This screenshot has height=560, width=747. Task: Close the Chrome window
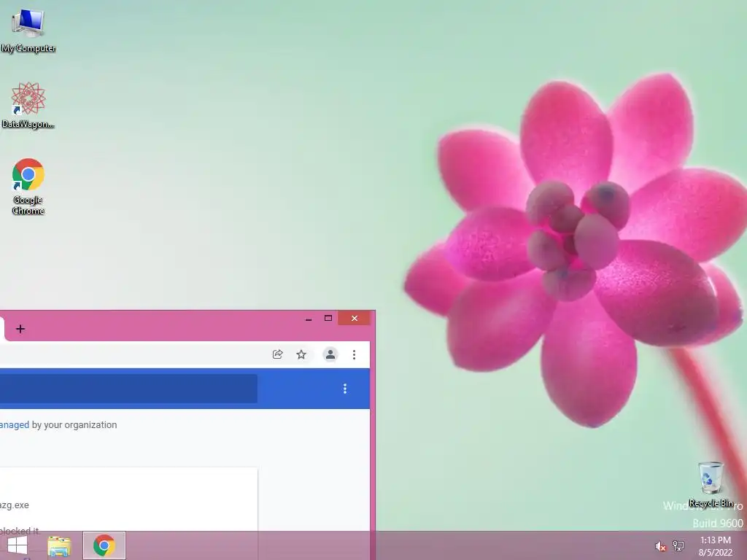(354, 318)
